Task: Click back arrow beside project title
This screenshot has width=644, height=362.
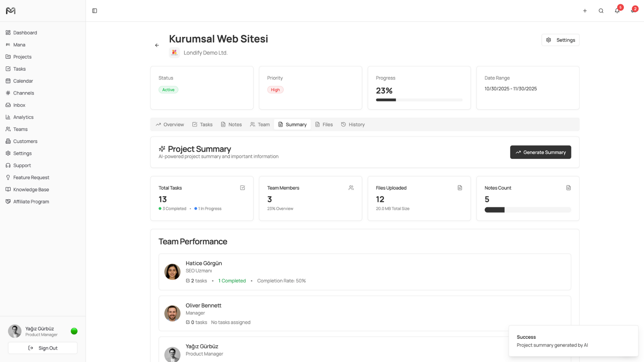Action: point(157,45)
